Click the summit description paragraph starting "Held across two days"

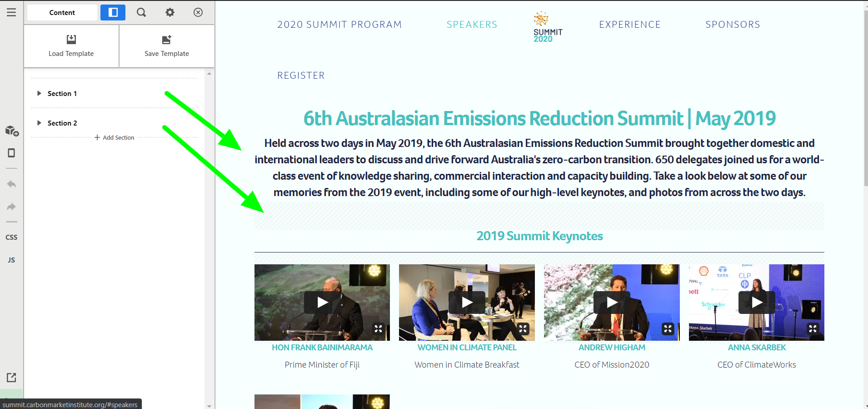point(539,168)
